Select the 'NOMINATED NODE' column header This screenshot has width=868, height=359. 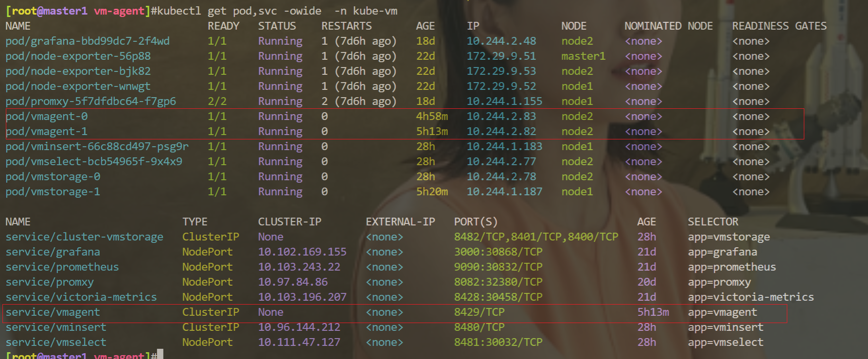(x=669, y=26)
